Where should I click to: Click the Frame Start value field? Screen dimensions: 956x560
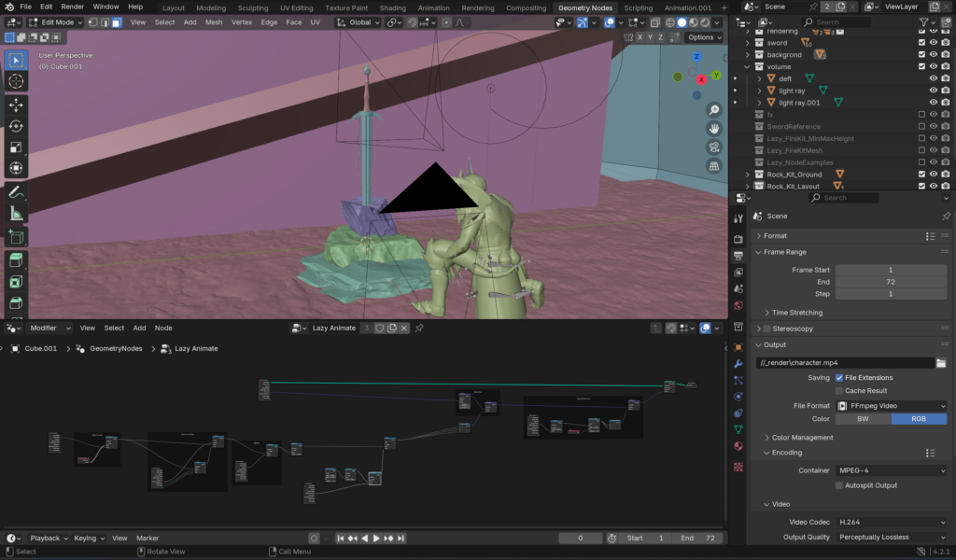(x=891, y=270)
